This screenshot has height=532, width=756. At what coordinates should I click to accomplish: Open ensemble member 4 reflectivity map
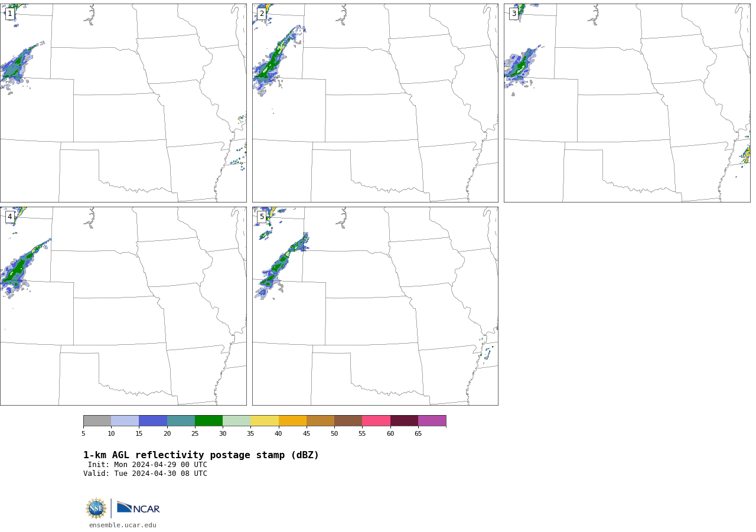pos(123,306)
